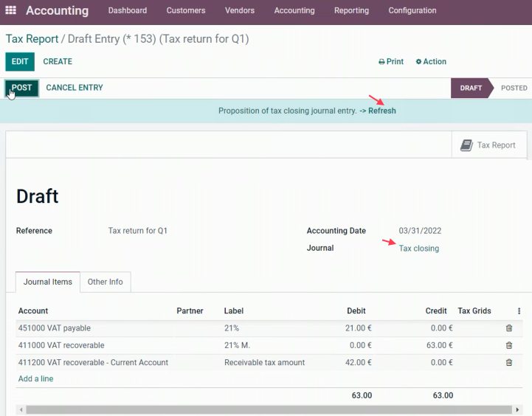Image resolution: width=532 pixels, height=416 pixels.
Task: Click the Refresh link in banner
Action: [382, 111]
